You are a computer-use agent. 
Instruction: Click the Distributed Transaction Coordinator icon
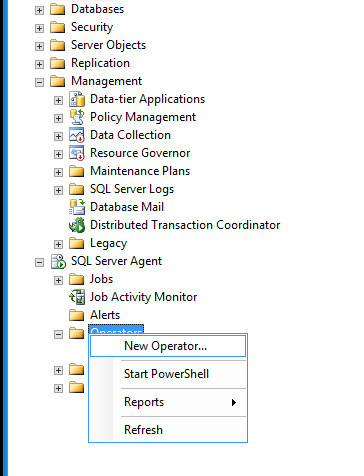(77, 225)
